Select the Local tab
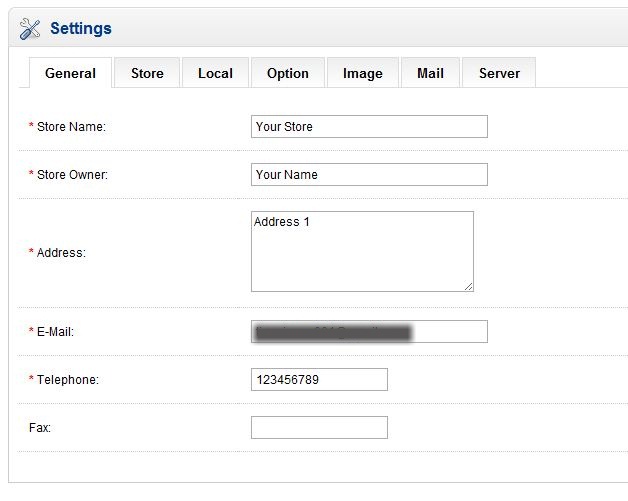 pos(215,73)
